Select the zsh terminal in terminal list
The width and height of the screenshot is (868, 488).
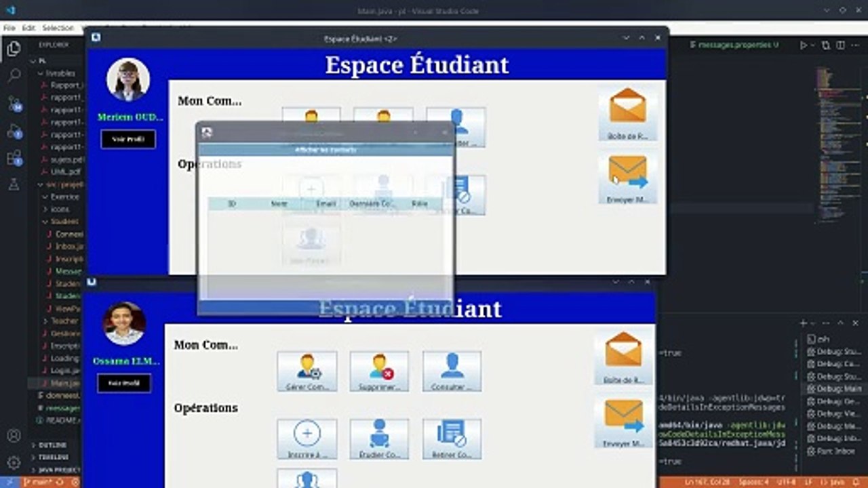coord(823,339)
